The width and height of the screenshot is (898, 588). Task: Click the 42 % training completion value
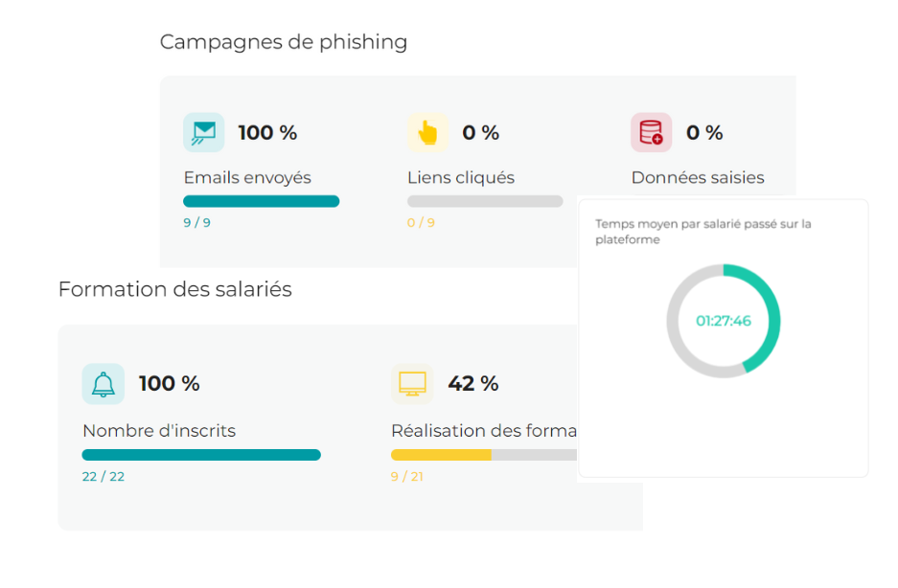473,384
